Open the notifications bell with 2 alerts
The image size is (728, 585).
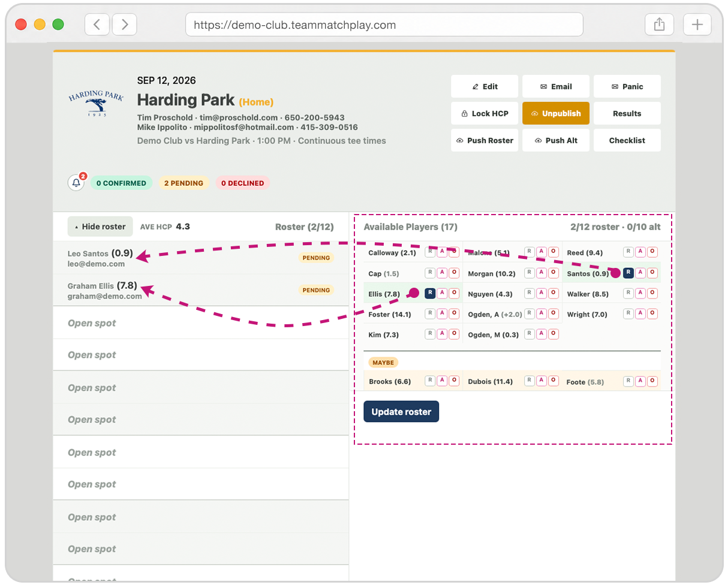pyautogui.click(x=76, y=183)
